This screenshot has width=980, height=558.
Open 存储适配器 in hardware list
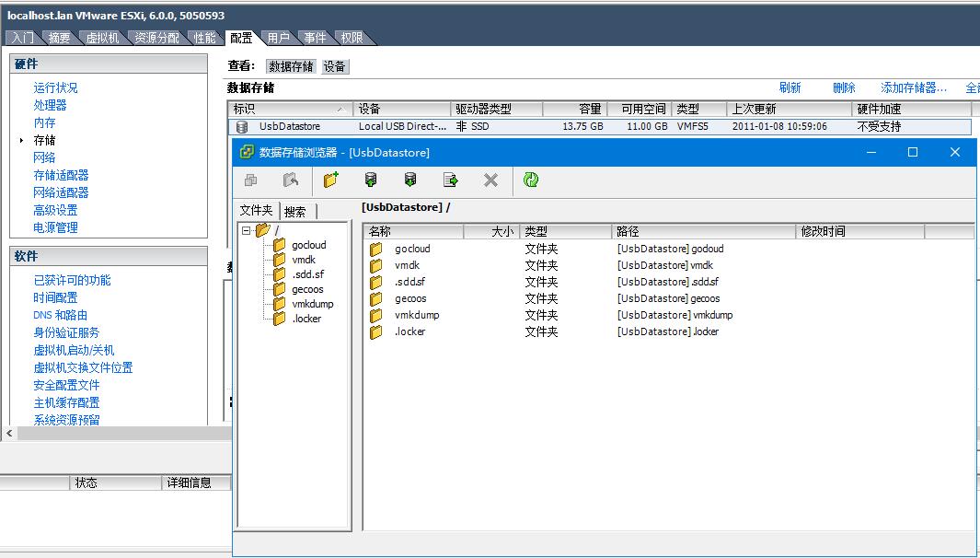point(61,175)
